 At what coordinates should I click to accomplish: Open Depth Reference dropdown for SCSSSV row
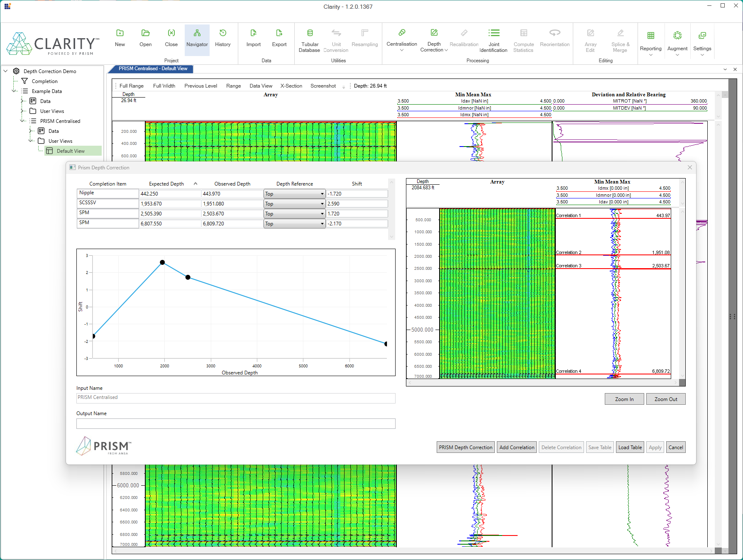coord(294,204)
